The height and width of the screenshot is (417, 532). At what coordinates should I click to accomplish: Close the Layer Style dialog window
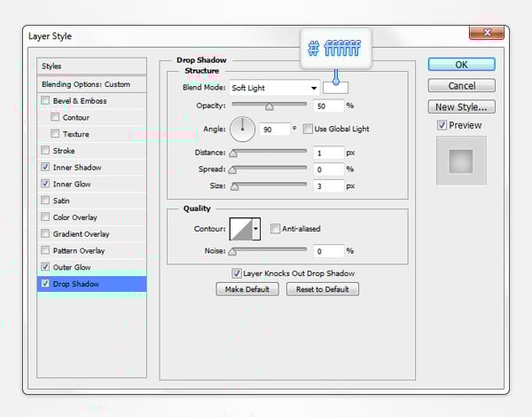(486, 34)
